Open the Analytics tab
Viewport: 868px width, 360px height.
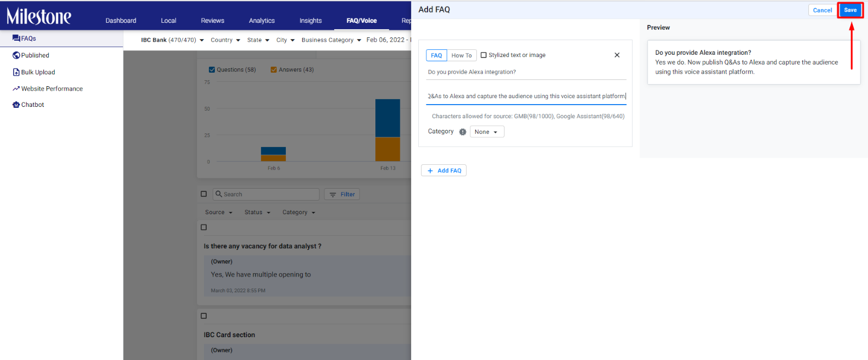pyautogui.click(x=262, y=21)
